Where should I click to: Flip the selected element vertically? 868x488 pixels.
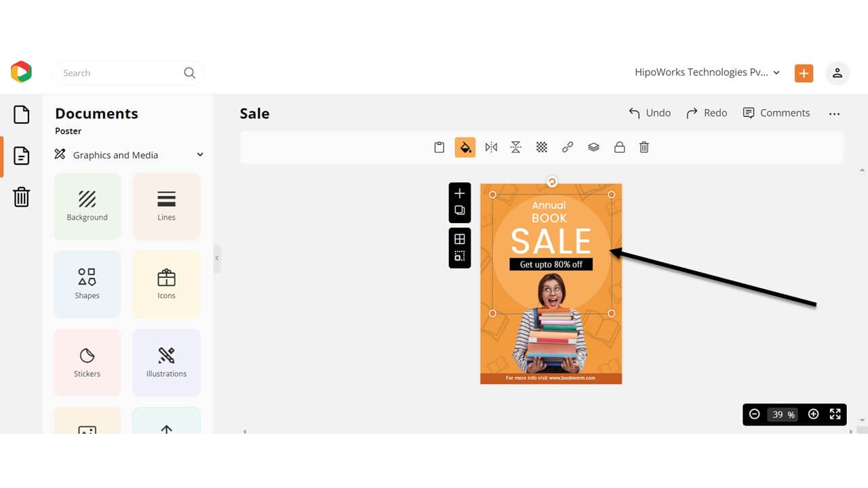516,146
